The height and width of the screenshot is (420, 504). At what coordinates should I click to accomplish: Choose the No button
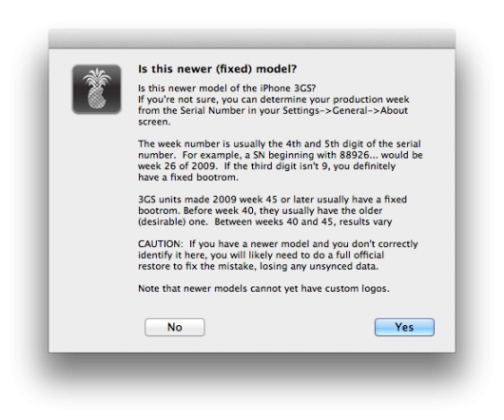(x=175, y=327)
